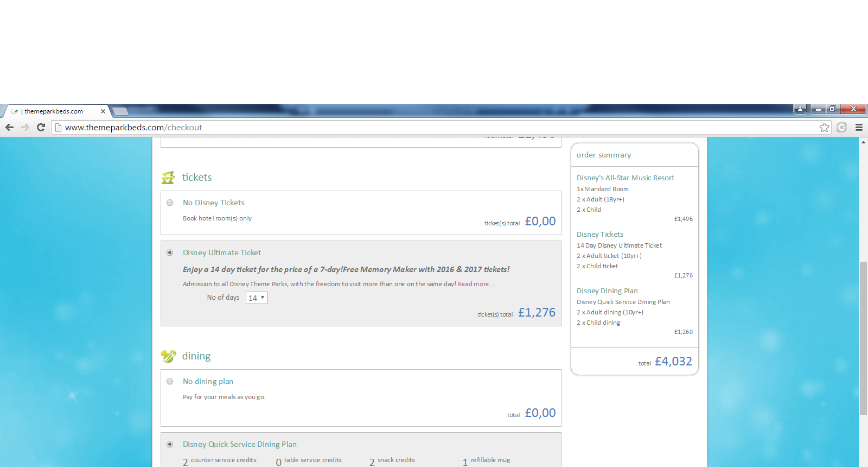The height and width of the screenshot is (467, 868).
Task: Go back using the browser back arrow
Action: pyautogui.click(x=9, y=127)
